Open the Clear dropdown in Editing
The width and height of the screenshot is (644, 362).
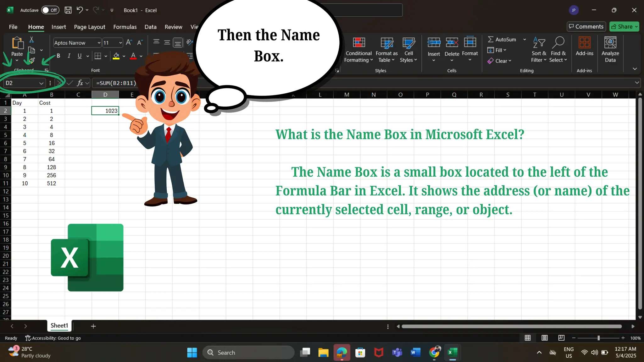coord(499,61)
